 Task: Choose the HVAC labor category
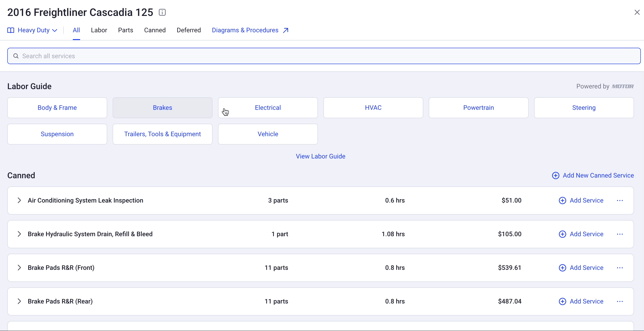[x=373, y=108]
